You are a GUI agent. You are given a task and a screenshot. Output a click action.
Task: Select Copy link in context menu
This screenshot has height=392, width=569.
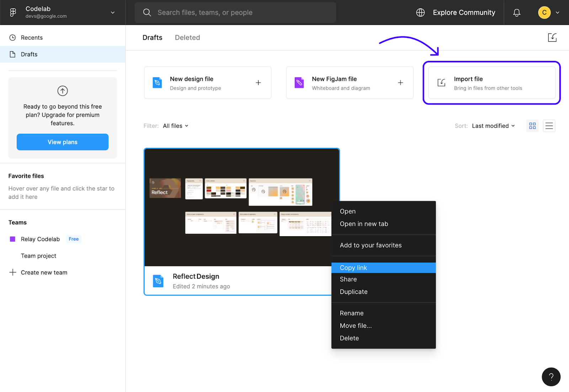click(x=383, y=268)
